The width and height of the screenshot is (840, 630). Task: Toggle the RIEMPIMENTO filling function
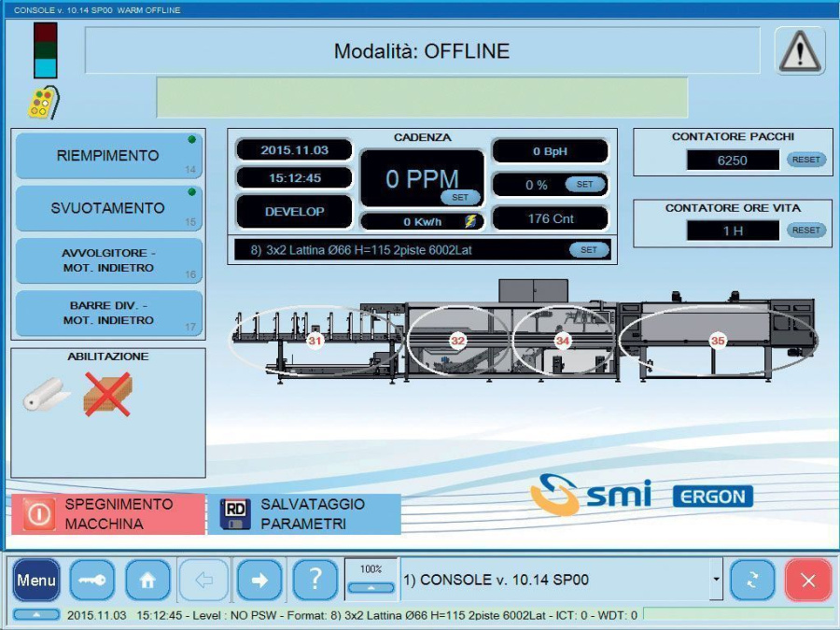[x=108, y=156]
